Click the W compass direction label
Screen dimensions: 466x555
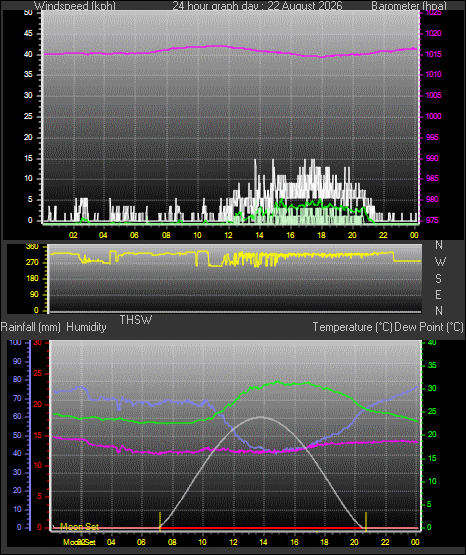440,262
